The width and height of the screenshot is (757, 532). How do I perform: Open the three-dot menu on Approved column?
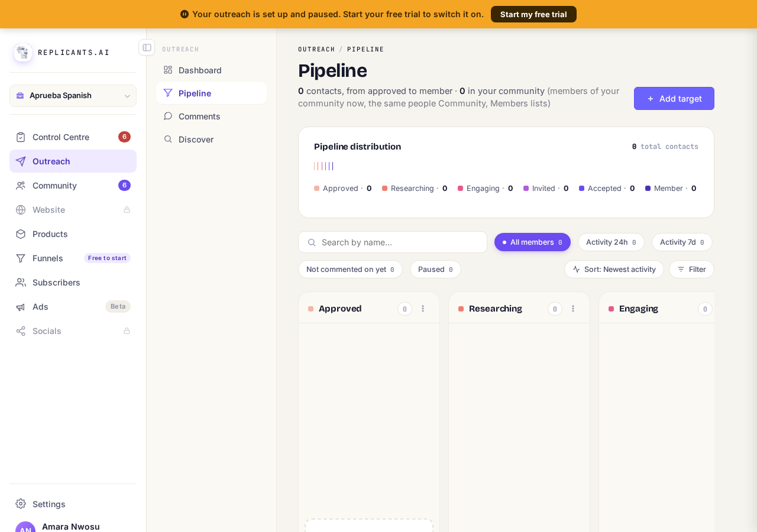(x=423, y=309)
